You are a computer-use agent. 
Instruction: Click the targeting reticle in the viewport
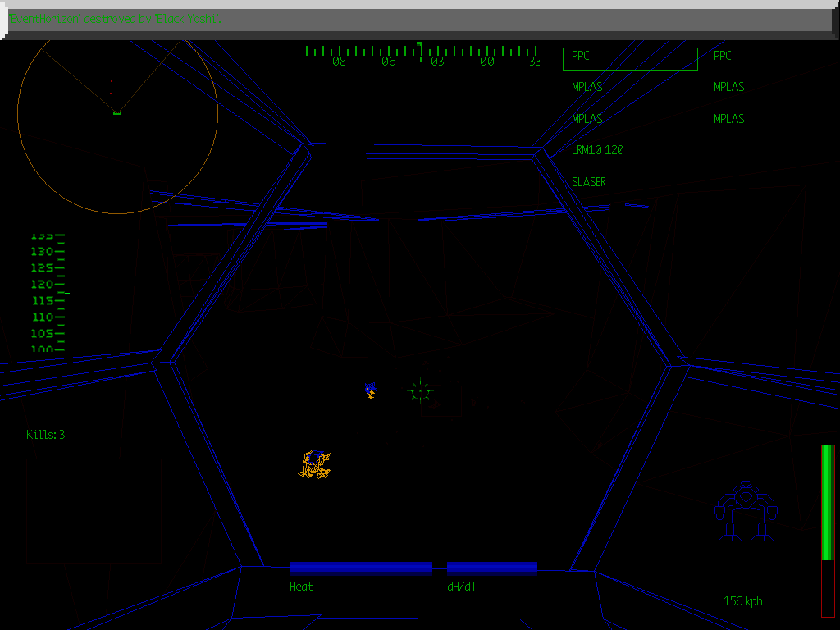pos(420,391)
